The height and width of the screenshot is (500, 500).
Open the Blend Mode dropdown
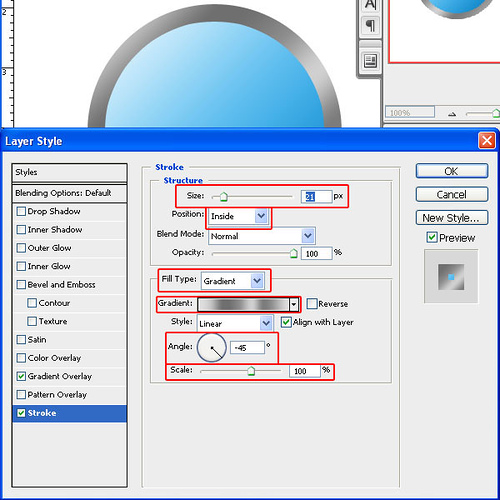tap(262, 236)
